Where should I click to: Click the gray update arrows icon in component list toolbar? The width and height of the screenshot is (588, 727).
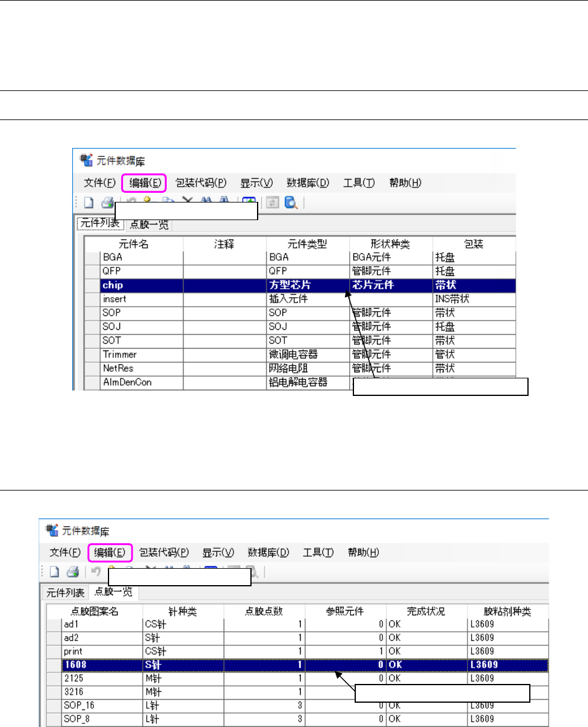pyautogui.click(x=272, y=203)
